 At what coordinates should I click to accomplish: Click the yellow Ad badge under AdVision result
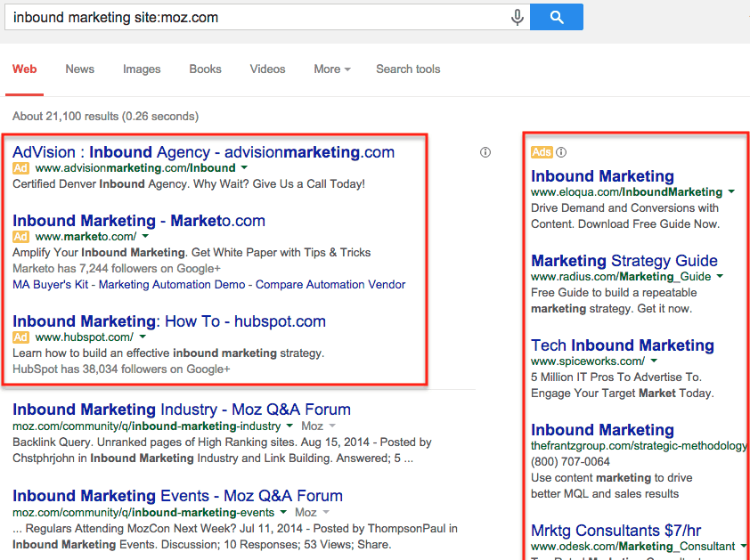(20, 168)
